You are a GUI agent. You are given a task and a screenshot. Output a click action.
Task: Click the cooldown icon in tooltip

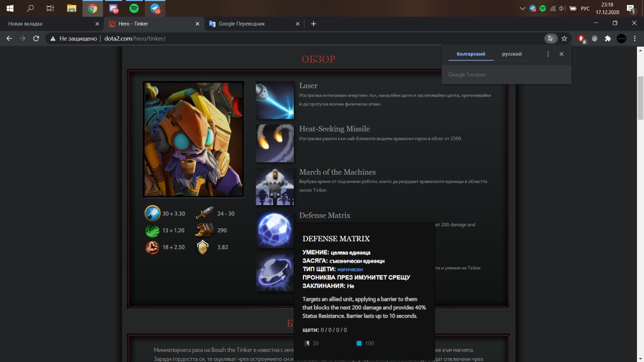click(x=307, y=343)
